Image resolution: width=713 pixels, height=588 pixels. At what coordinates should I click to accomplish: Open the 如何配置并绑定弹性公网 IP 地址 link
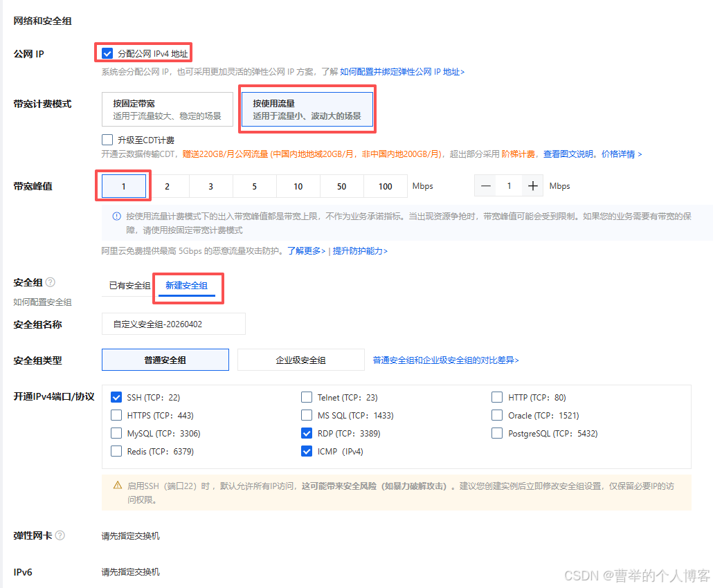(x=402, y=72)
